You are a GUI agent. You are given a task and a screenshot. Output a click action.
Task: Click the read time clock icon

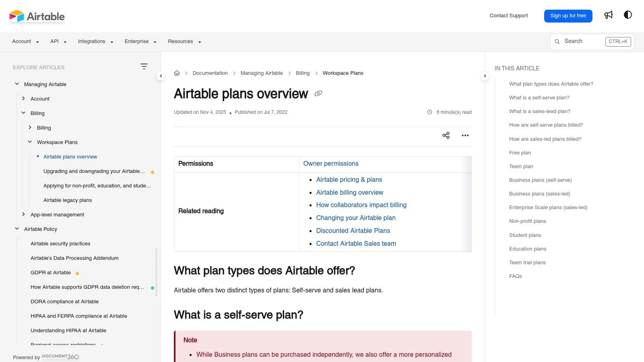[x=429, y=112]
